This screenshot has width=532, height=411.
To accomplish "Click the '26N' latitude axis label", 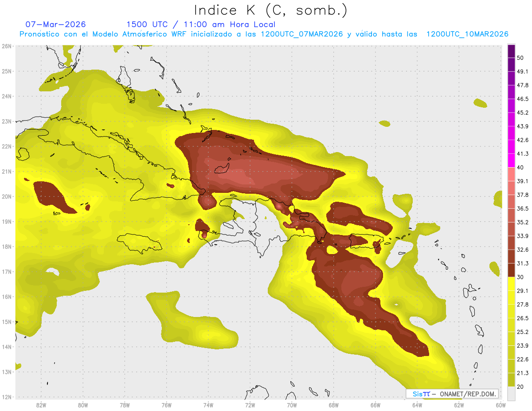I will tap(7, 46).
